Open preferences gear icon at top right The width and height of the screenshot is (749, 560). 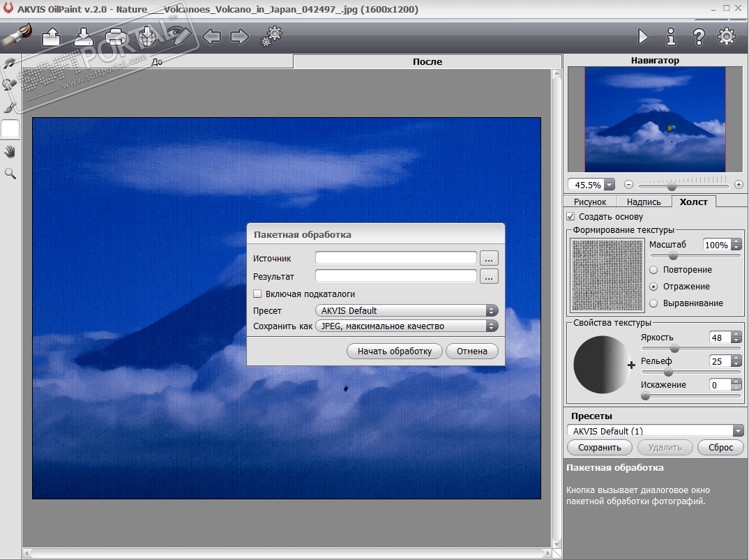[x=727, y=37]
